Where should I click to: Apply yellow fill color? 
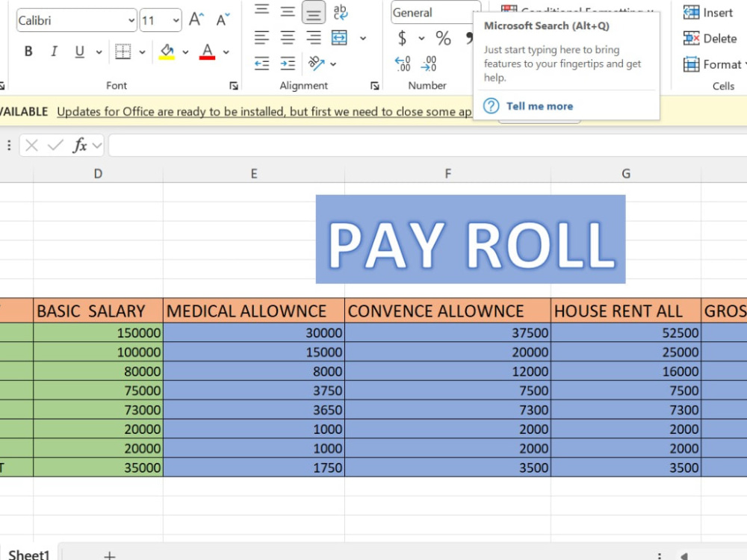click(x=167, y=52)
